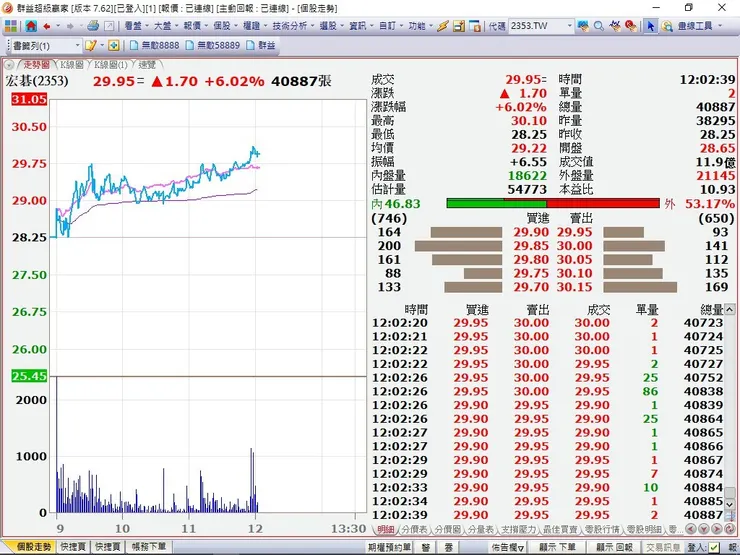Open the 大盤 menu
The width and height of the screenshot is (740, 555).
(165, 26)
